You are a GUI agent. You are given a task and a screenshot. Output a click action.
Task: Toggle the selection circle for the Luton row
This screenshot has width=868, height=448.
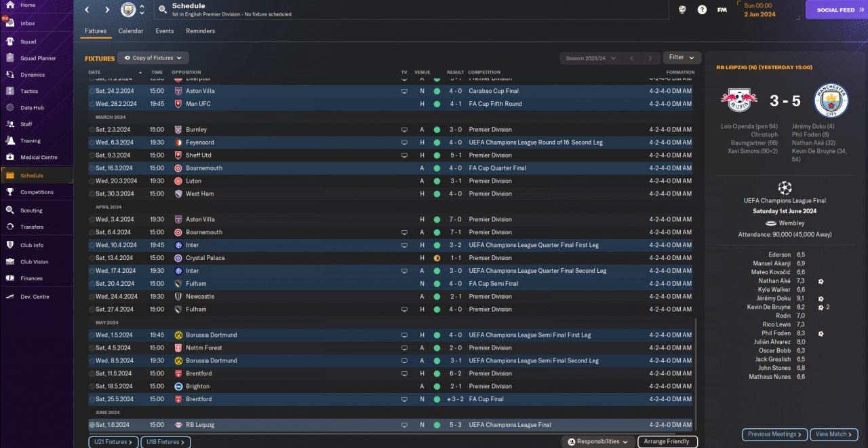[92, 181]
